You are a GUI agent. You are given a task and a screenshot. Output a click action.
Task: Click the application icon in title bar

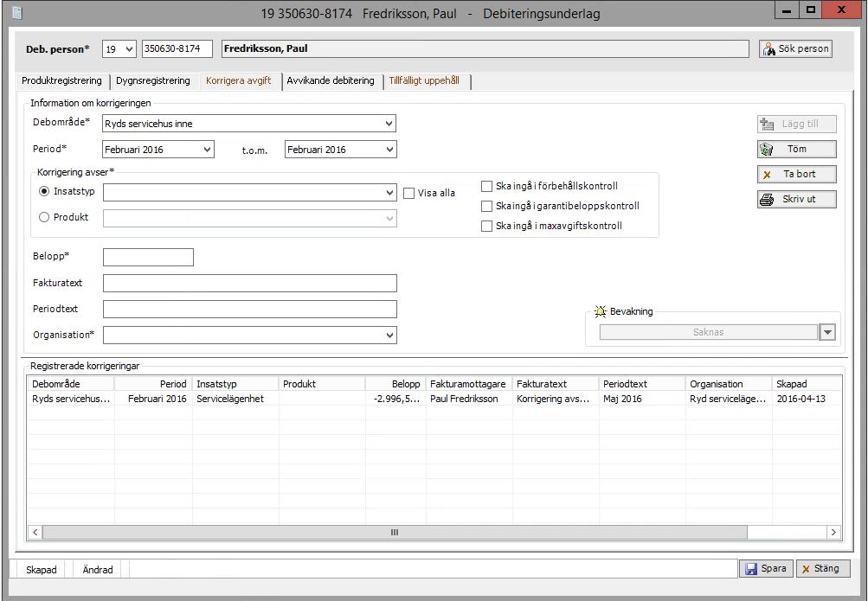point(17,13)
